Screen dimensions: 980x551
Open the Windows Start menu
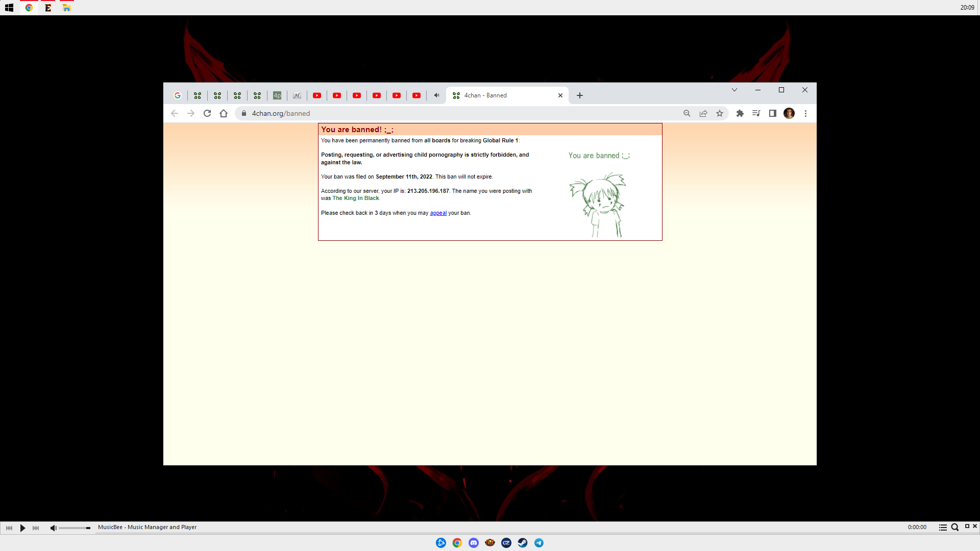coord(9,8)
